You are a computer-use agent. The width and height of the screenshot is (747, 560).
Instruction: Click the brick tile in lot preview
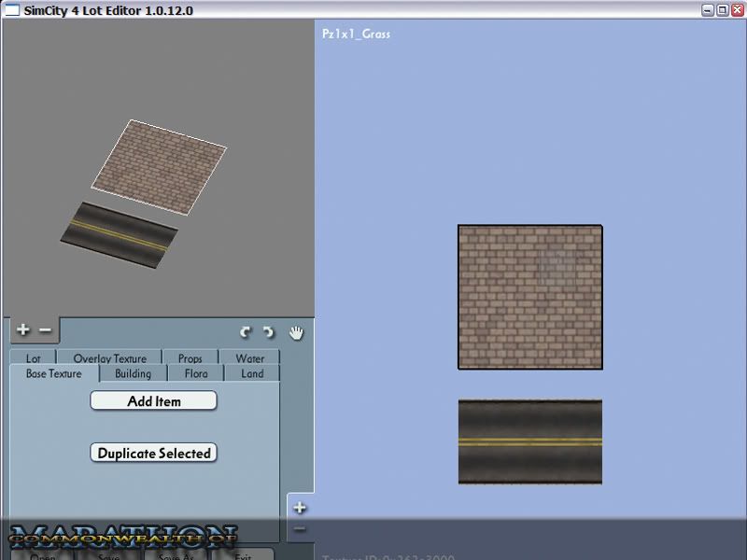tap(159, 167)
